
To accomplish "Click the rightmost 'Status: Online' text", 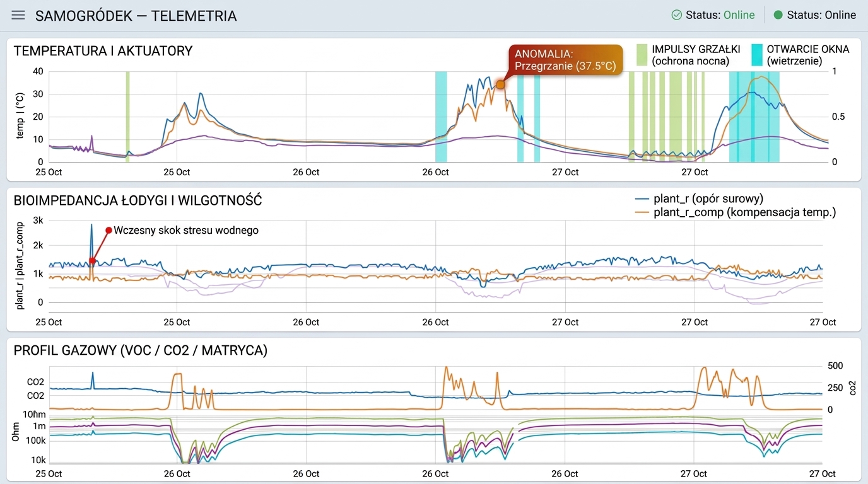I will point(821,15).
